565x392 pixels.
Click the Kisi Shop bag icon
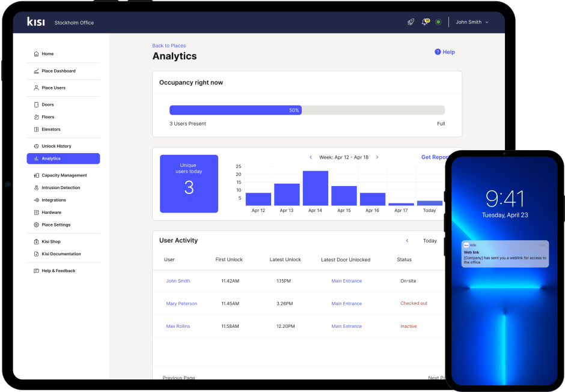tap(36, 241)
